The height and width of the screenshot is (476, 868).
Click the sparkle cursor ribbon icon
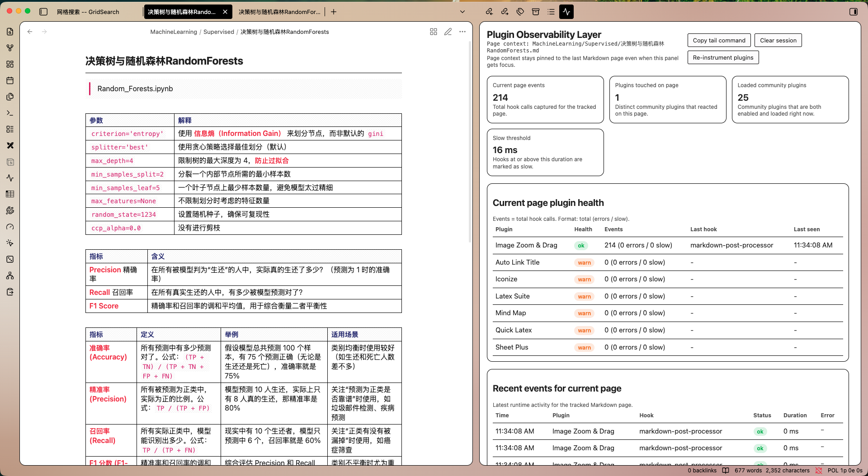pos(10,243)
